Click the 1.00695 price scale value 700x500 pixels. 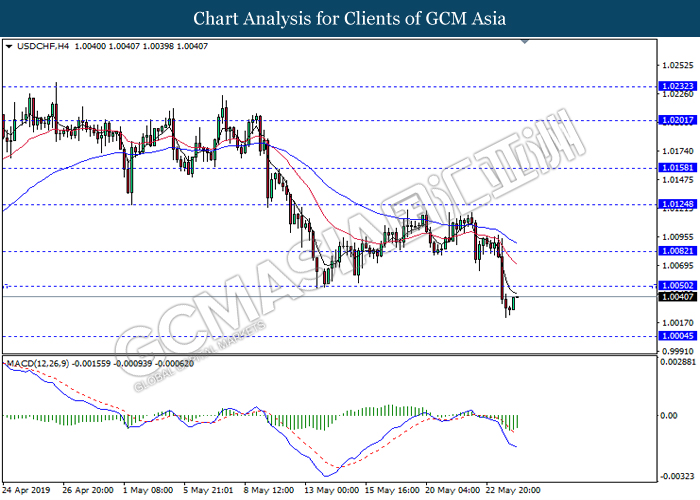point(678,266)
